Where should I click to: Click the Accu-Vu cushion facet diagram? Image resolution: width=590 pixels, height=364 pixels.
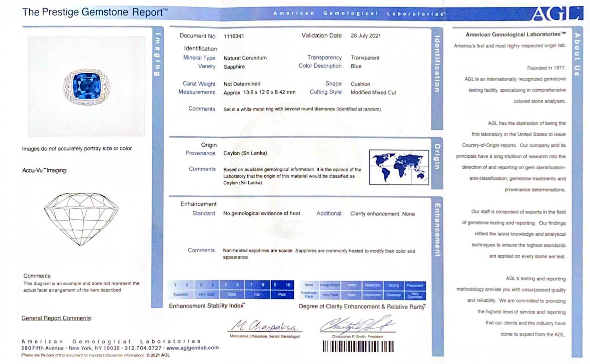coord(81,219)
